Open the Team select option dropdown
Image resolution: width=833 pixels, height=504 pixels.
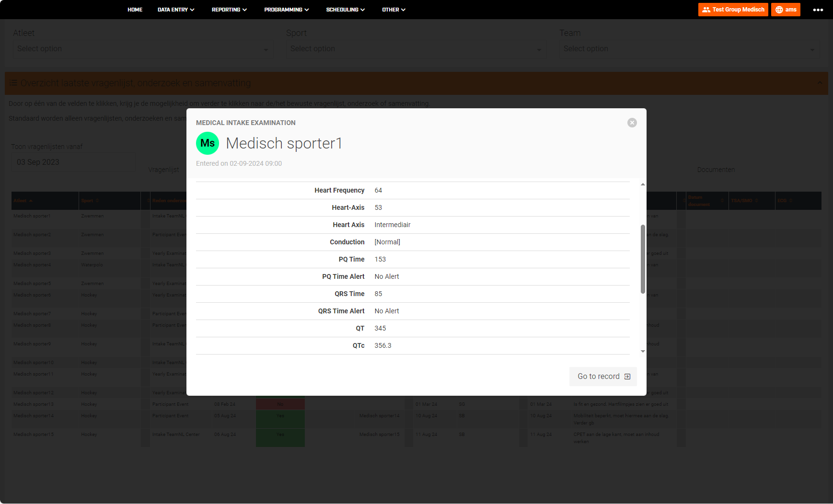(689, 49)
